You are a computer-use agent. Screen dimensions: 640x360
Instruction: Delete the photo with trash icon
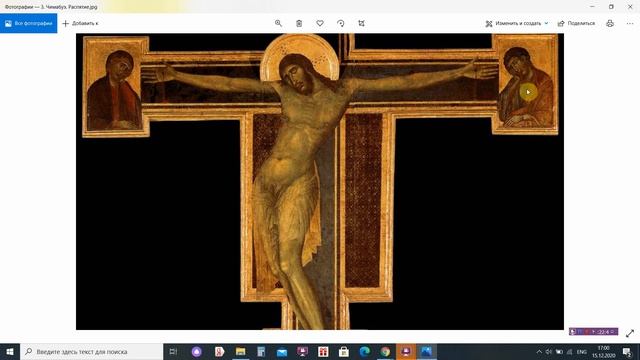[x=299, y=23]
